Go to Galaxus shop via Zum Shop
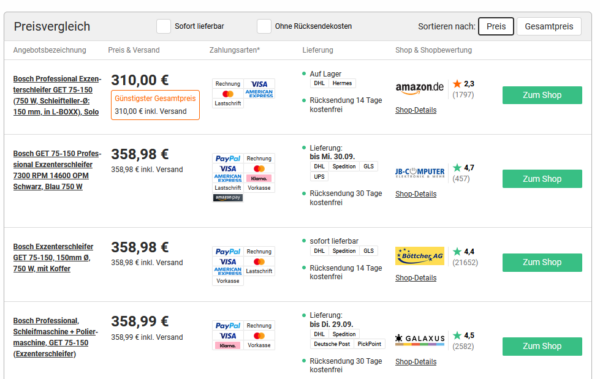 [542, 346]
